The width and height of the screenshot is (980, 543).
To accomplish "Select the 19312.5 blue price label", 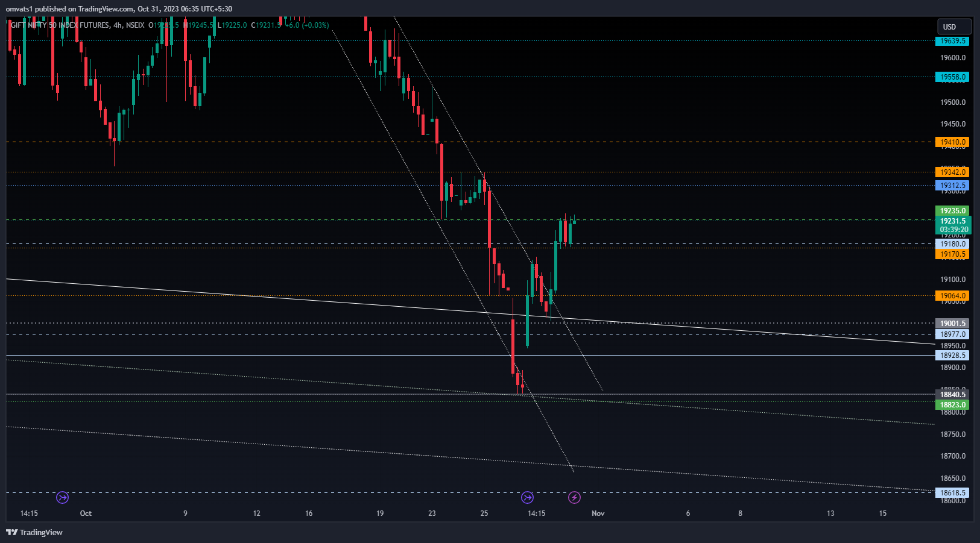I will (x=952, y=186).
